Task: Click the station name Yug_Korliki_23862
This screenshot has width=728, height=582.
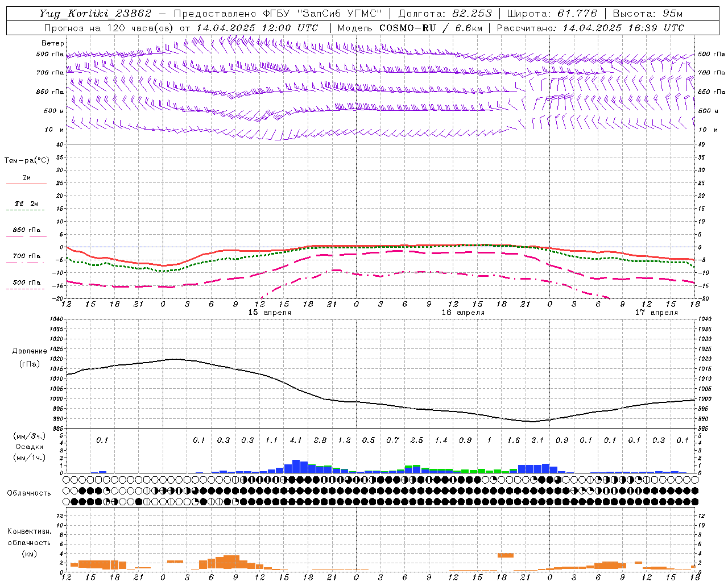Action: pos(96,14)
